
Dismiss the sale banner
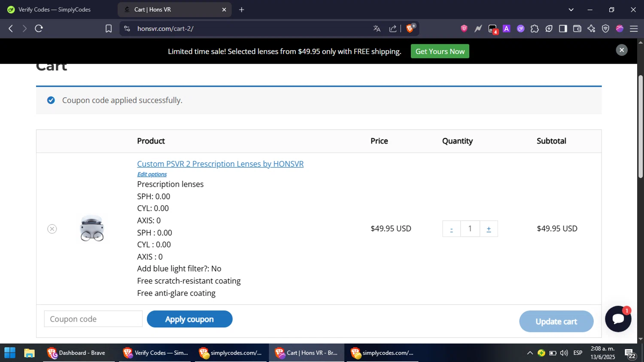point(621,50)
